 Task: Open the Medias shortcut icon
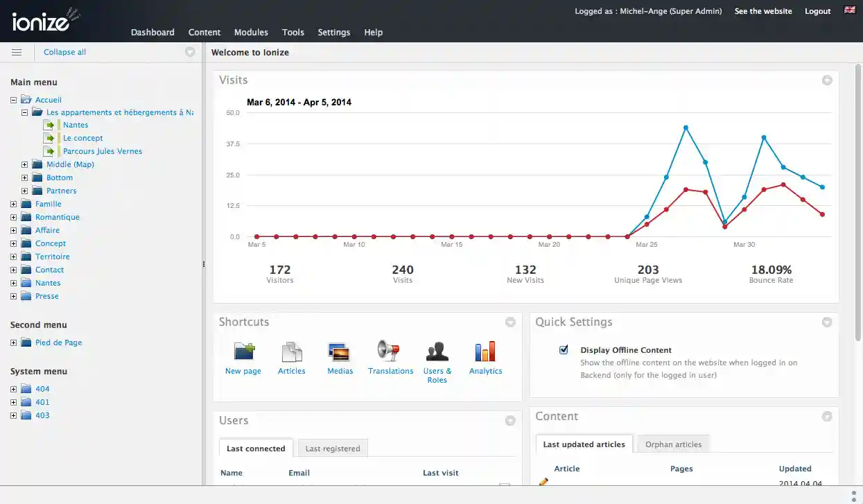(x=340, y=352)
